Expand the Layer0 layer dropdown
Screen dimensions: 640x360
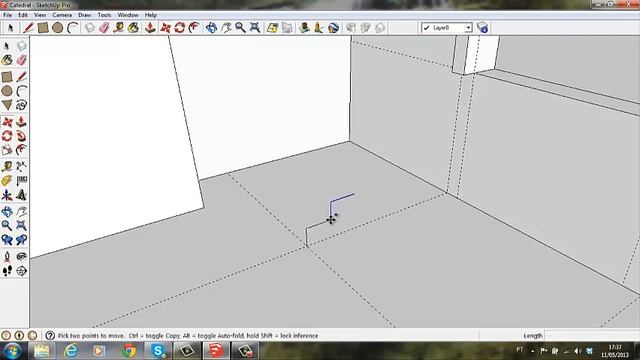click(x=468, y=28)
